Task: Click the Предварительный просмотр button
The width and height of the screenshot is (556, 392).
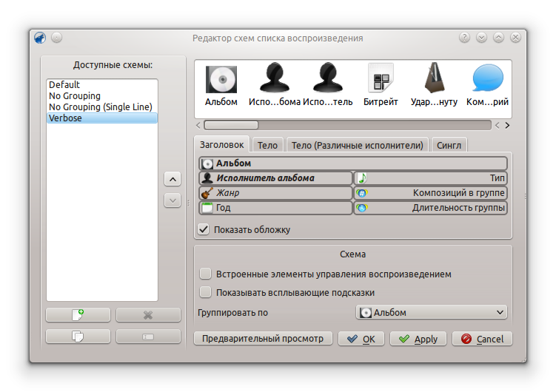Action: pos(263,339)
